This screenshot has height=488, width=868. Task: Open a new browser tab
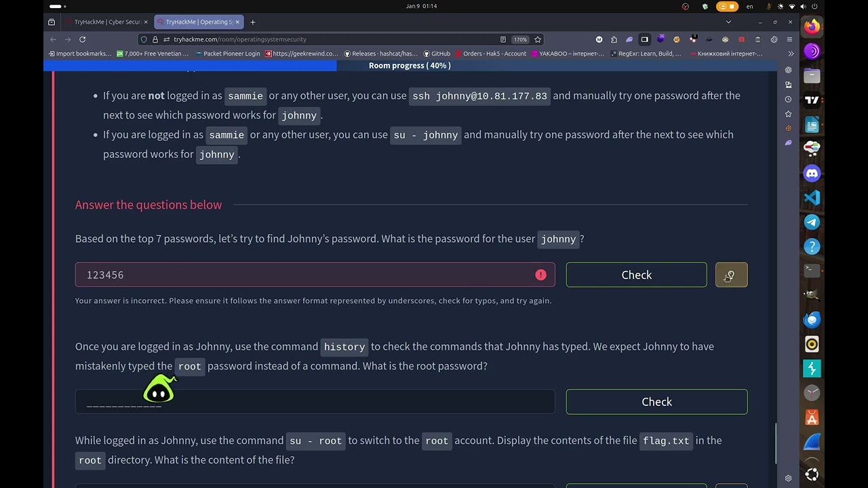pyautogui.click(x=252, y=22)
